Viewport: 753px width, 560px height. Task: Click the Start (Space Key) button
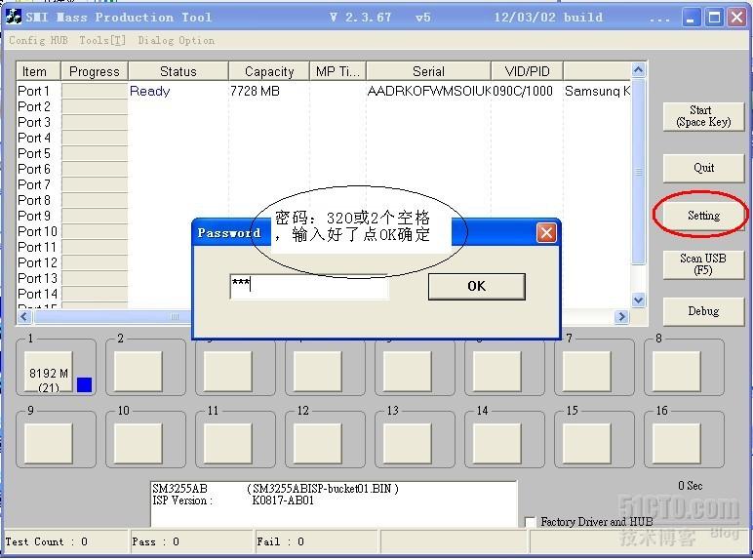pyautogui.click(x=703, y=116)
